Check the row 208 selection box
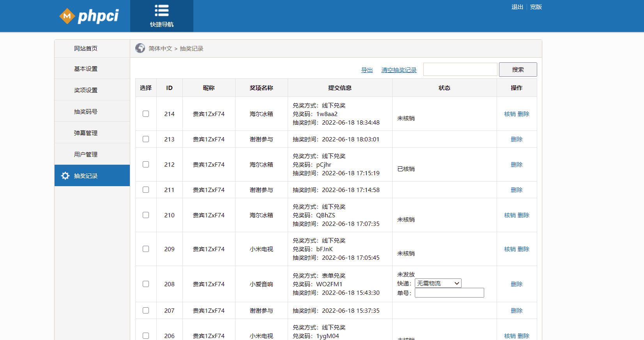 tap(146, 284)
